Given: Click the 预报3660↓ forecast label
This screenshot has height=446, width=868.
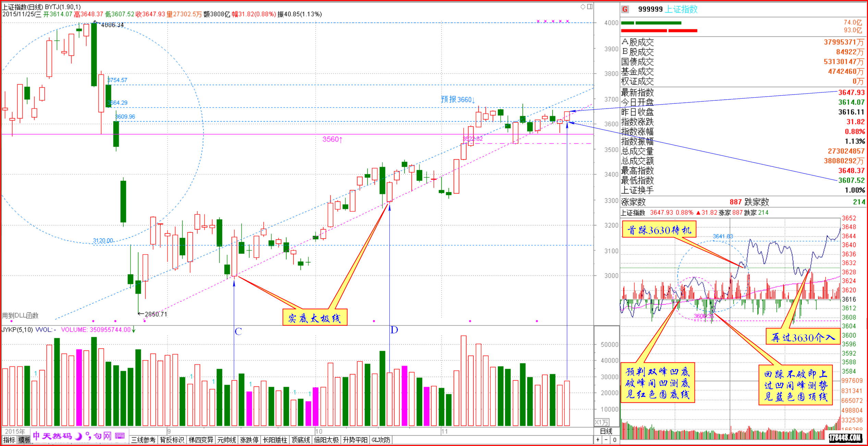Looking at the screenshot, I should pos(458,99).
